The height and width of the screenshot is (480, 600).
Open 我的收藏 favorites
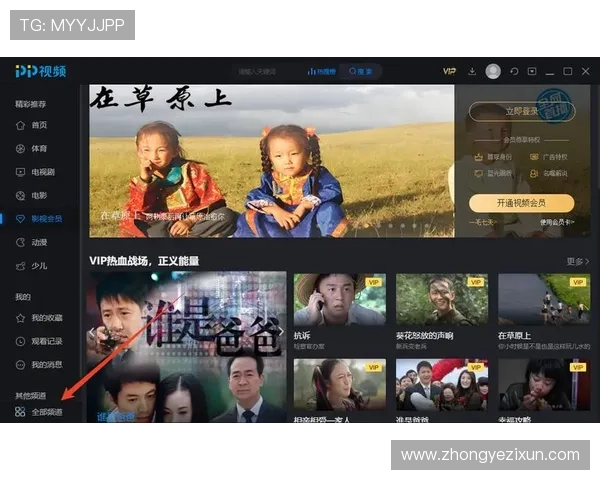pos(39,318)
